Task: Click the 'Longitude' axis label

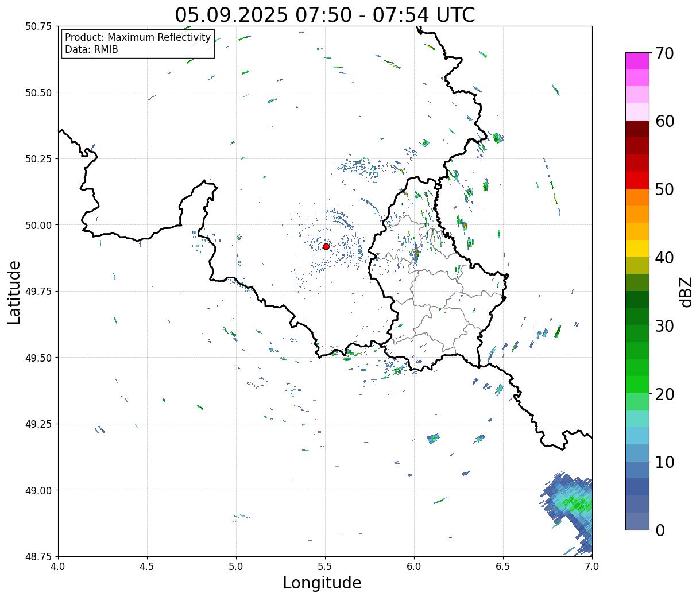Action: point(322,583)
